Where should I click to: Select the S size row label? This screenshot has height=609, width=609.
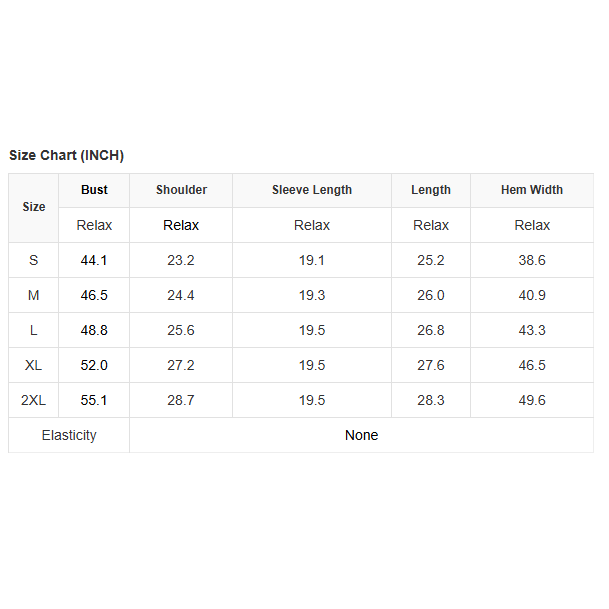point(34,260)
